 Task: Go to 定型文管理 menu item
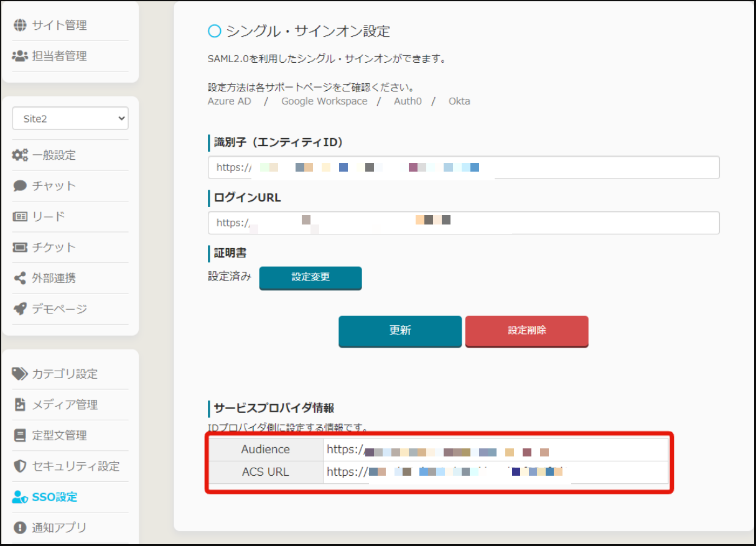[x=59, y=435]
